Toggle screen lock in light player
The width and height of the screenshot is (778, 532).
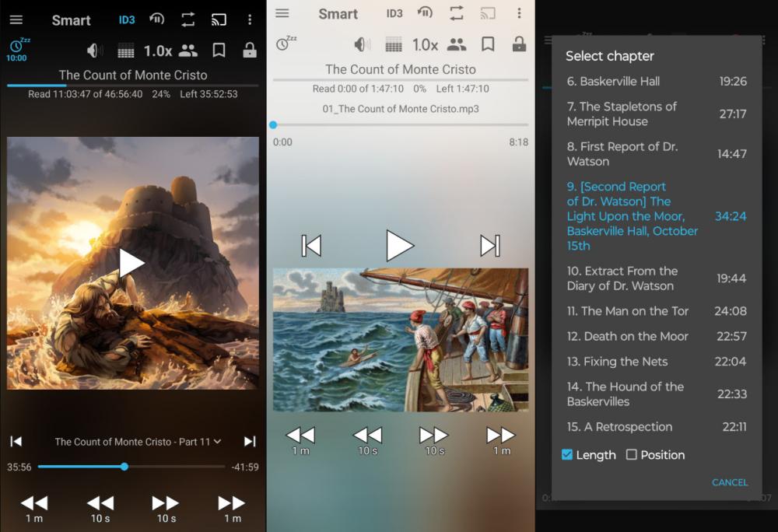coord(519,44)
